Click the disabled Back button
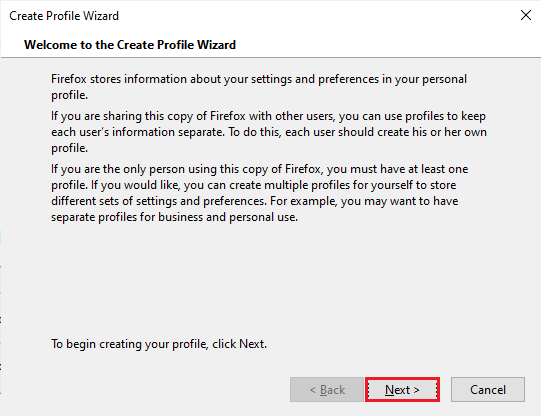This screenshot has height=416, width=541. click(x=327, y=389)
